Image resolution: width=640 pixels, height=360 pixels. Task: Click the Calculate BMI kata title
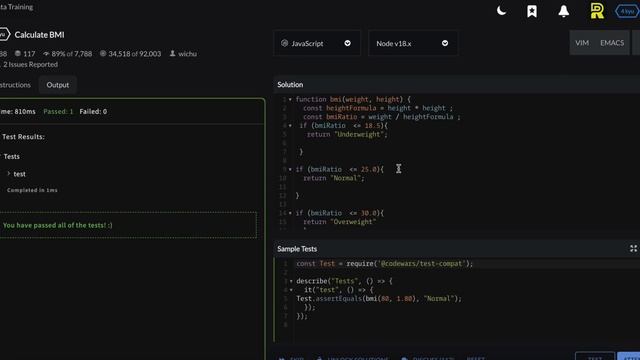pos(39,35)
